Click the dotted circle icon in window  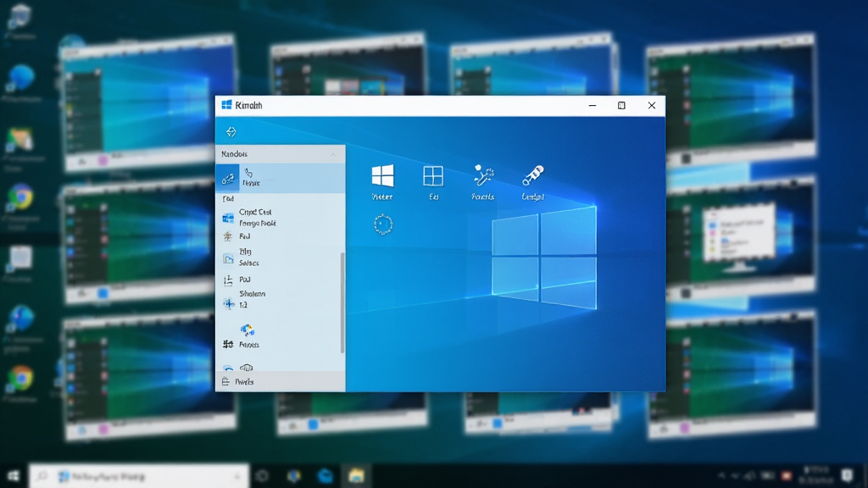383,225
